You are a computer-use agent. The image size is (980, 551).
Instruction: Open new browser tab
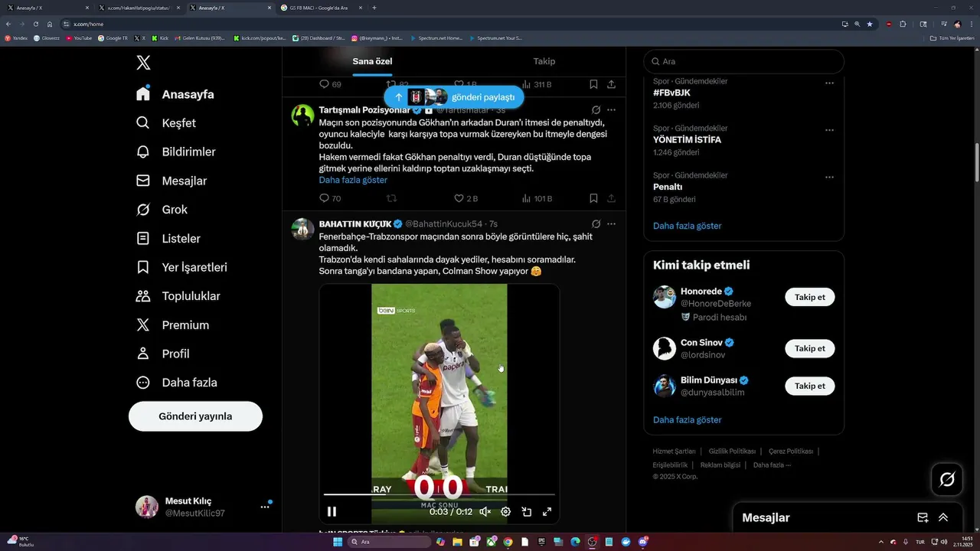click(x=374, y=8)
